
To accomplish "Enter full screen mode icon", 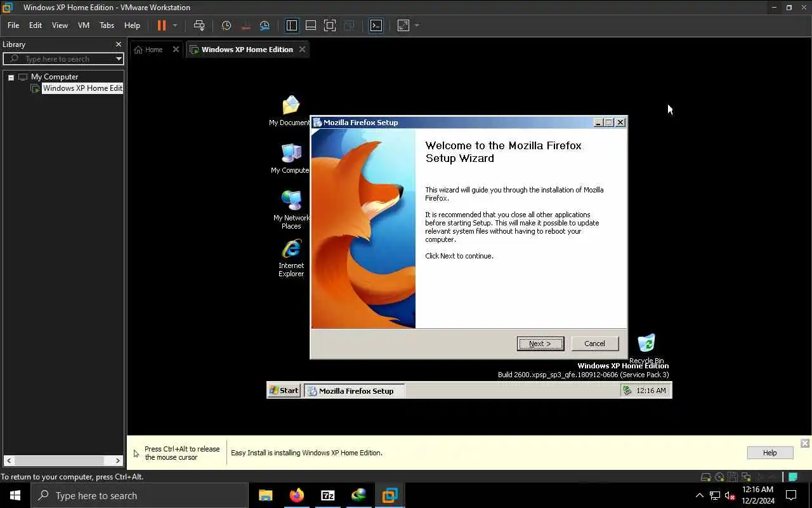I will point(330,25).
